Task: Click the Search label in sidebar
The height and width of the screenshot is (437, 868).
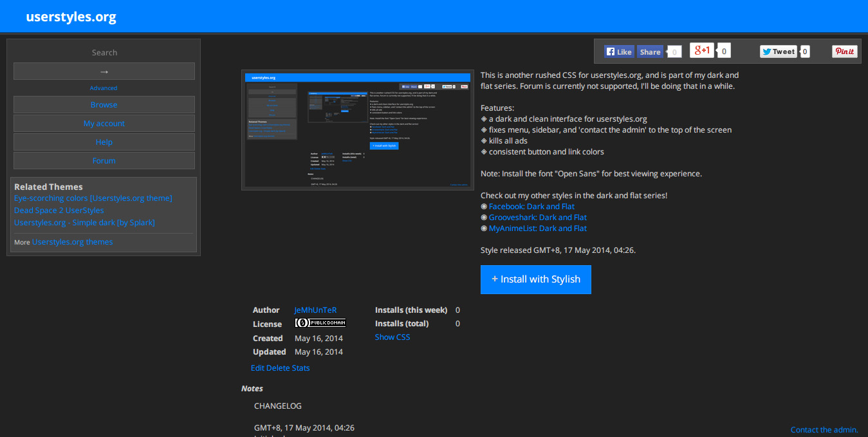Action: click(104, 53)
